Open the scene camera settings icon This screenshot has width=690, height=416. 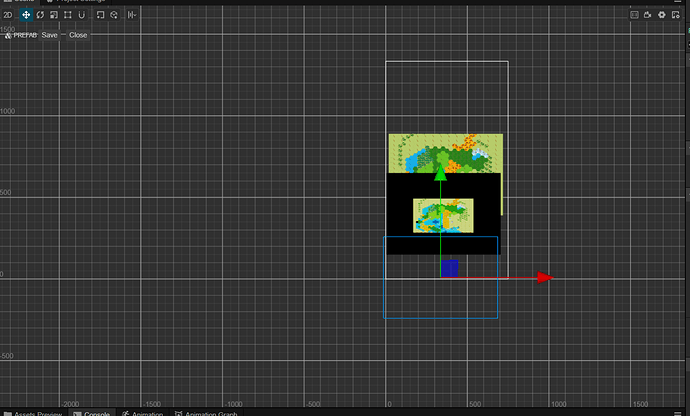point(648,15)
